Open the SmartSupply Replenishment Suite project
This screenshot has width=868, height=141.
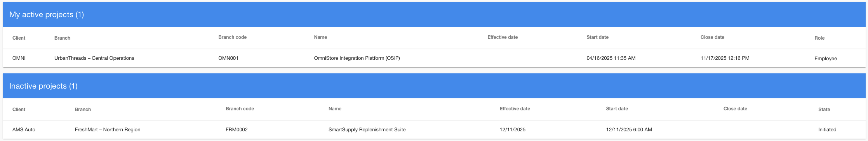click(x=367, y=130)
